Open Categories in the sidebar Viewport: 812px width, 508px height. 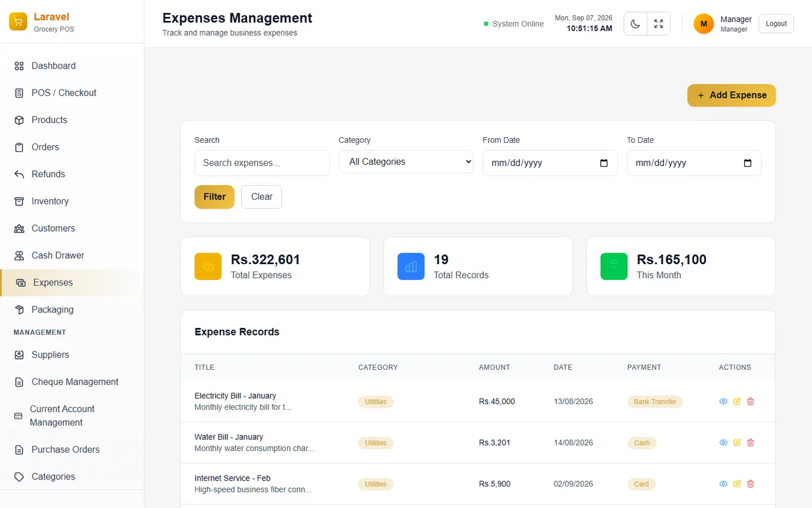click(72, 477)
